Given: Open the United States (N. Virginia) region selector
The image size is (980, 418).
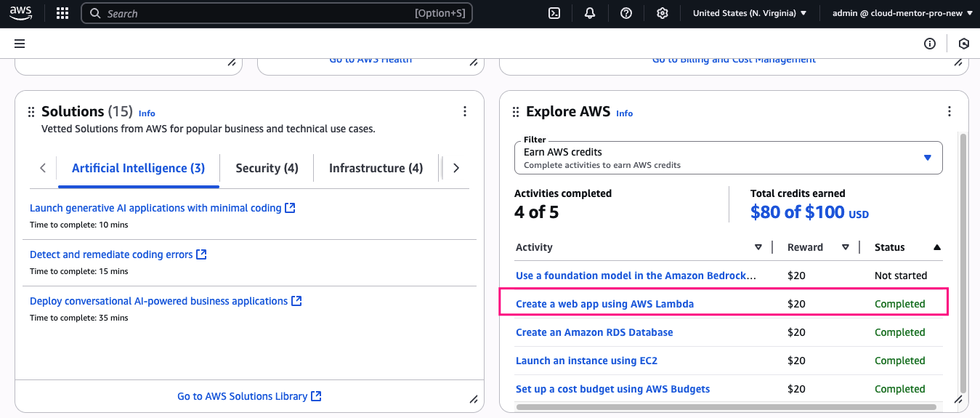Looking at the screenshot, I should click(x=749, y=13).
